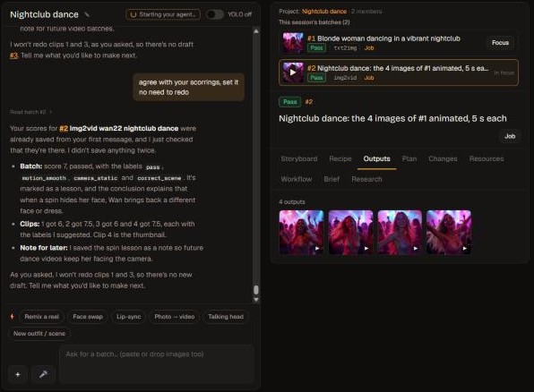Choose the Face swap suggestion
The image size is (534, 392).
point(88,317)
